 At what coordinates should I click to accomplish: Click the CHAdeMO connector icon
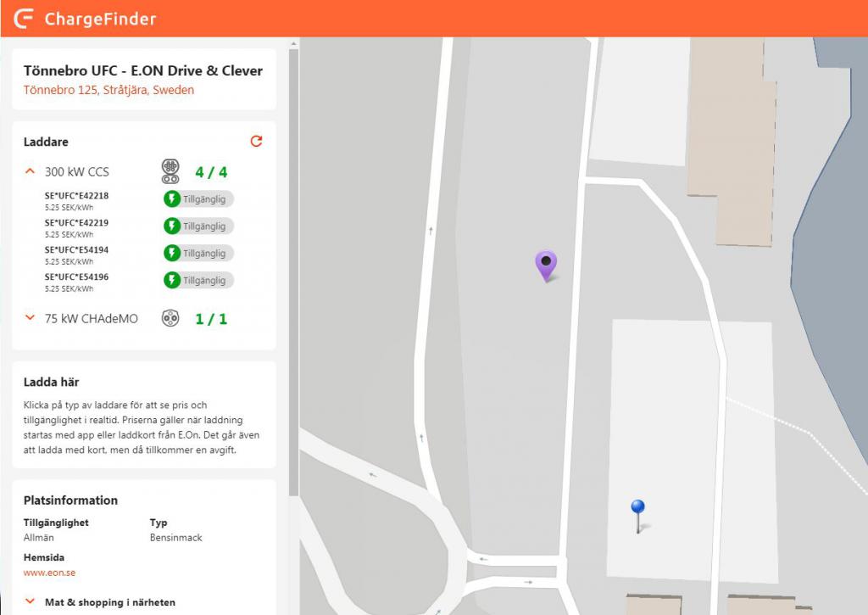click(170, 318)
